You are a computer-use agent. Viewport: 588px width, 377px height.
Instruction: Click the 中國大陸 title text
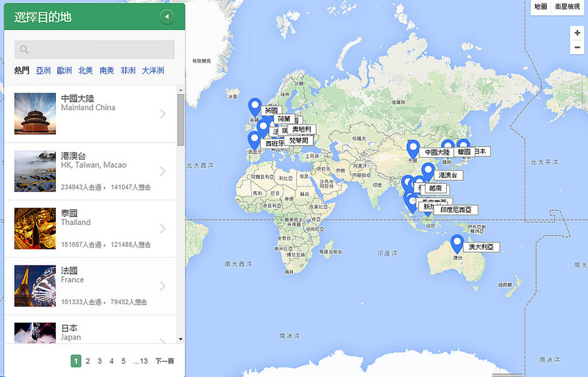point(78,98)
